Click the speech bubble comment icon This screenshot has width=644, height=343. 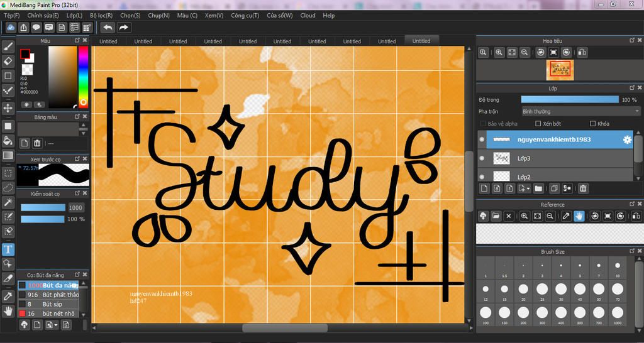(36, 28)
